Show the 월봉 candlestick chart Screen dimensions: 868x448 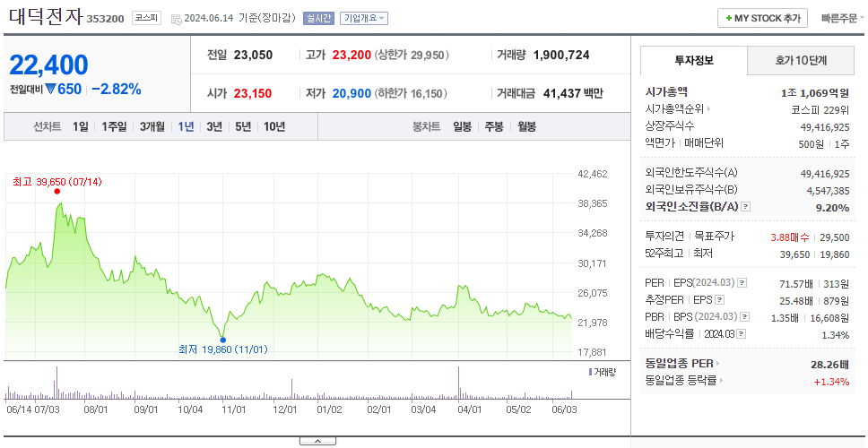tap(526, 126)
